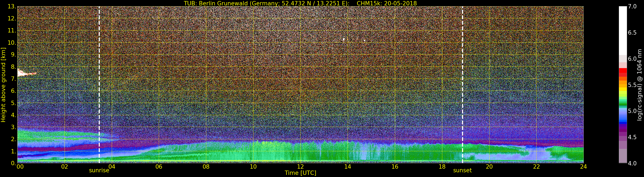Click the 'sunset' label below the axis
644x177 pixels.
coord(462,171)
